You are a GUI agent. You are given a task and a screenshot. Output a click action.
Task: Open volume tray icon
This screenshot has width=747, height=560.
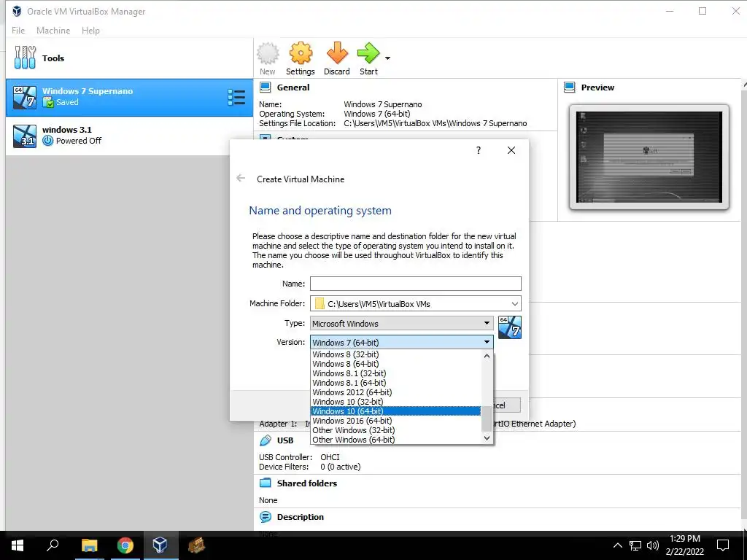click(x=652, y=545)
